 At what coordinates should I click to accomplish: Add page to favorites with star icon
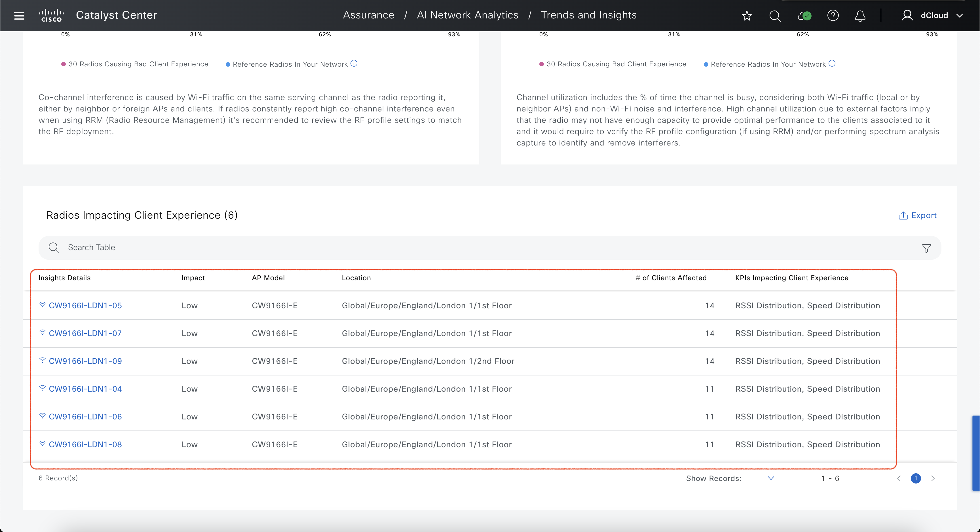tap(747, 16)
